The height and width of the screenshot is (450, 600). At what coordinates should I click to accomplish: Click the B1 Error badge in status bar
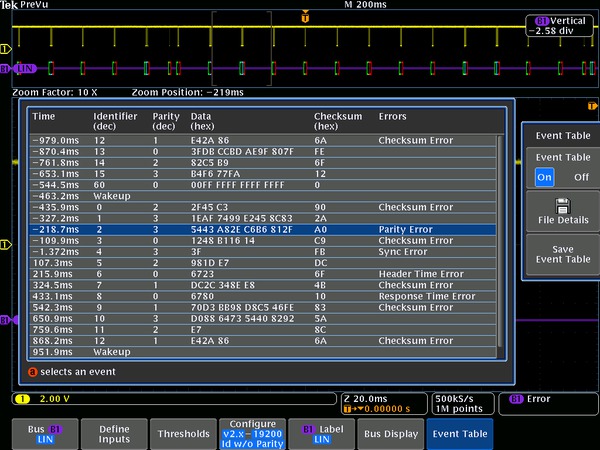[x=548, y=399]
